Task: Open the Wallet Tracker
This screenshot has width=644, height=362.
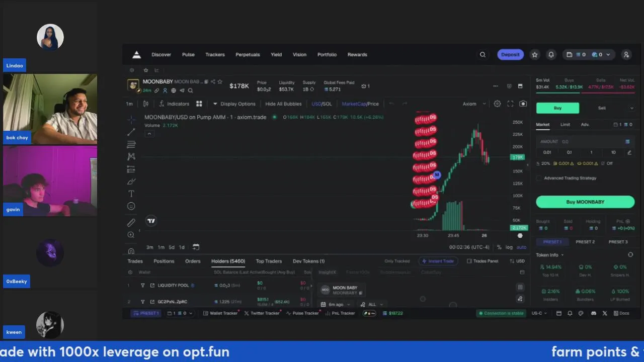Action: coord(220,313)
